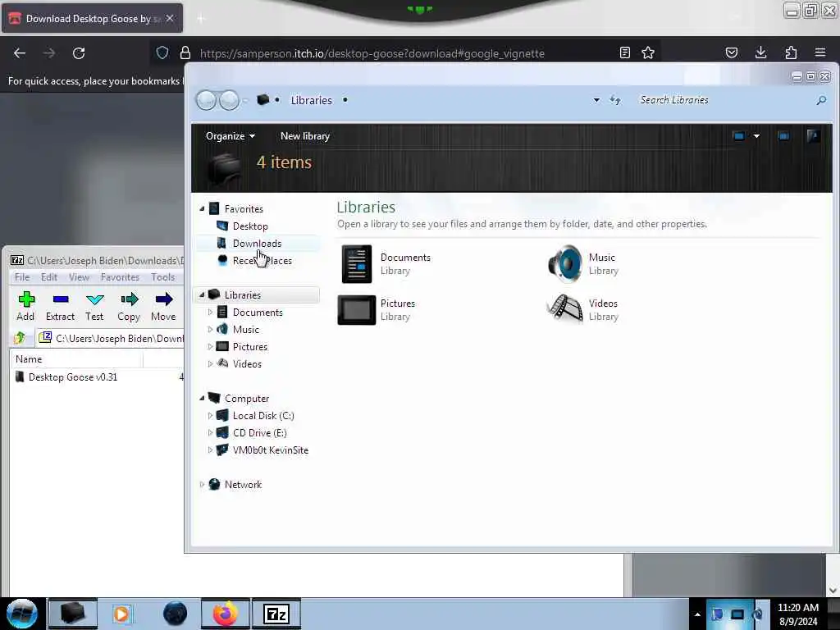Open the view options dropdown arrow
840x630 pixels.
coord(756,136)
